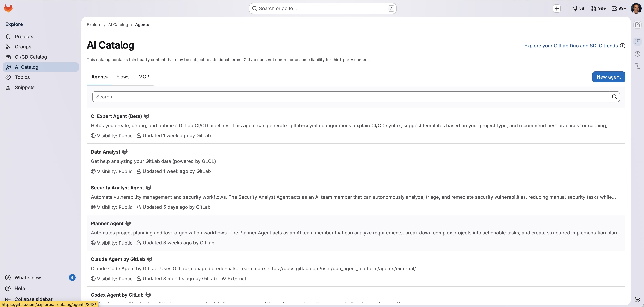Click Data Analyst description about GLQL

(153, 161)
